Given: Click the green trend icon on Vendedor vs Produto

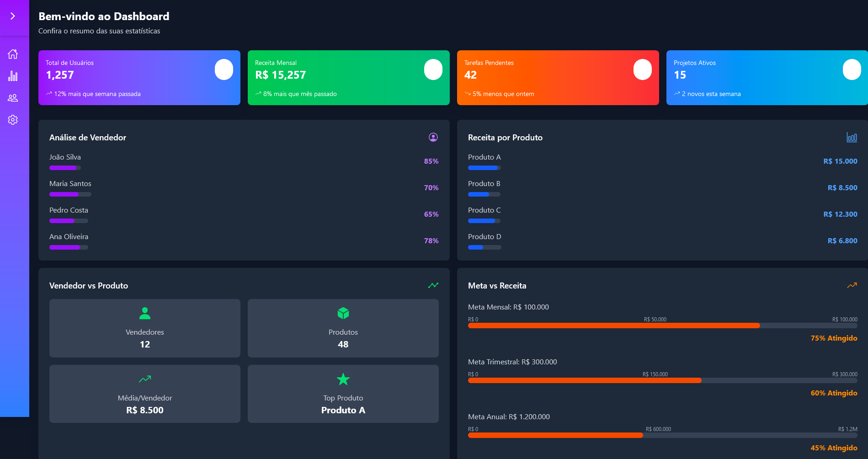Looking at the screenshot, I should coord(432,285).
